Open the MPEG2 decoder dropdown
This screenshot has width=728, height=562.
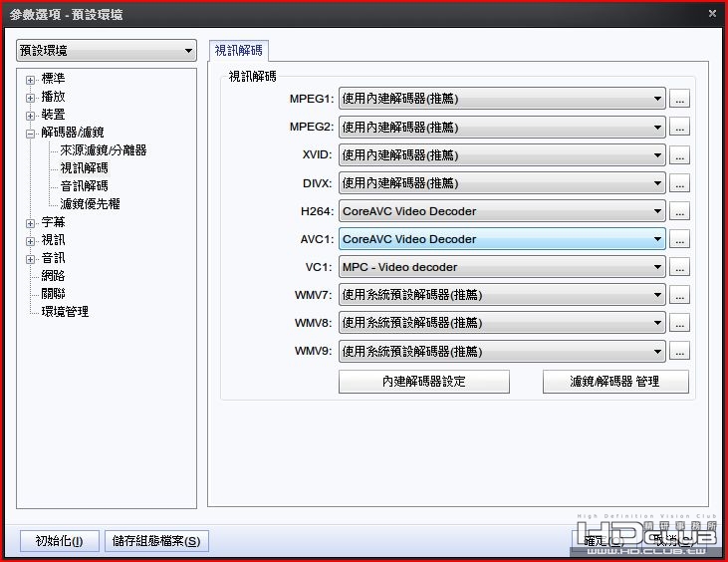502,127
